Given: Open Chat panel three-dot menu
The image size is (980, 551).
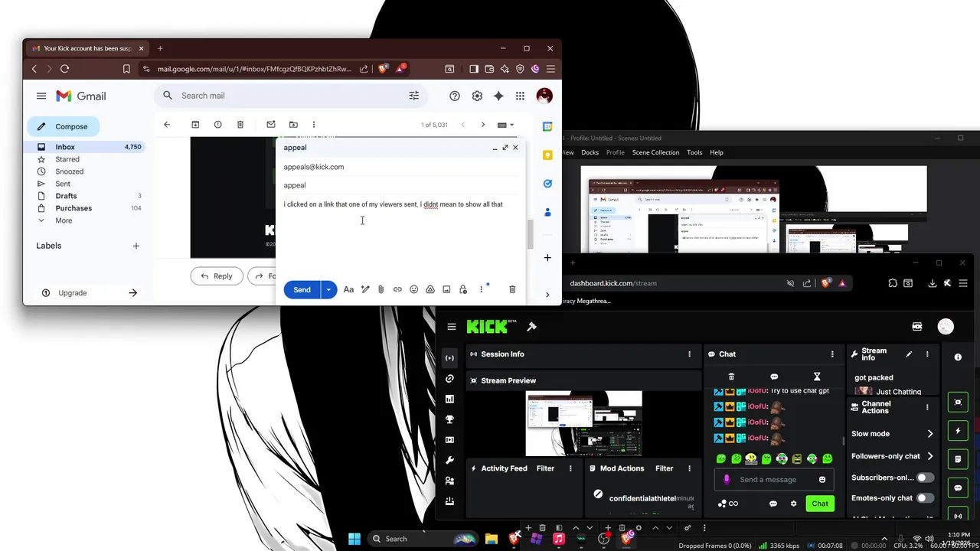Looking at the screenshot, I should click(x=832, y=354).
